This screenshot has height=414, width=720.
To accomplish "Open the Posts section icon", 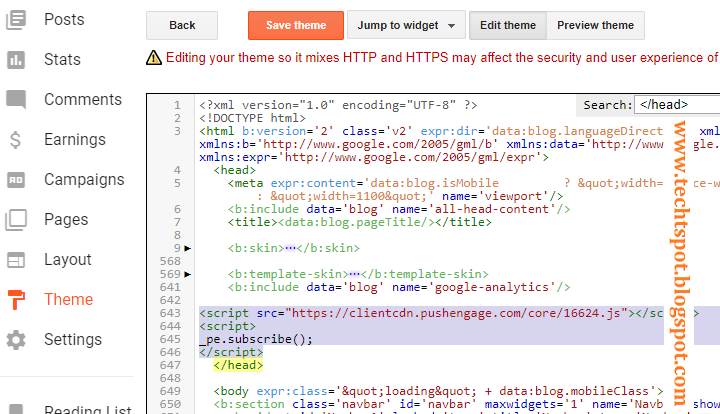I will [x=16, y=20].
